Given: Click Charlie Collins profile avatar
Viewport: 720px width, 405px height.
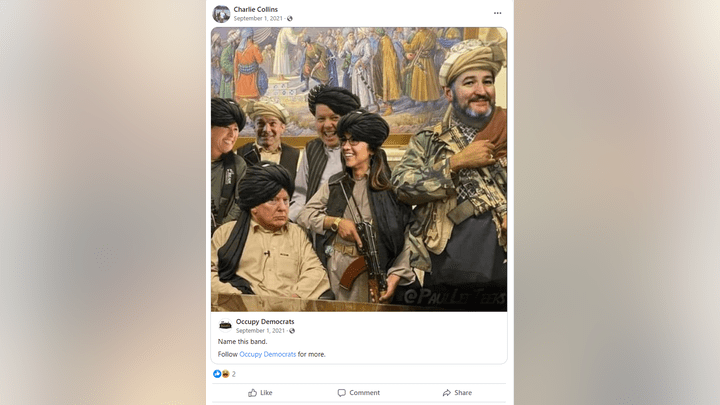Looking at the screenshot, I should click(221, 14).
